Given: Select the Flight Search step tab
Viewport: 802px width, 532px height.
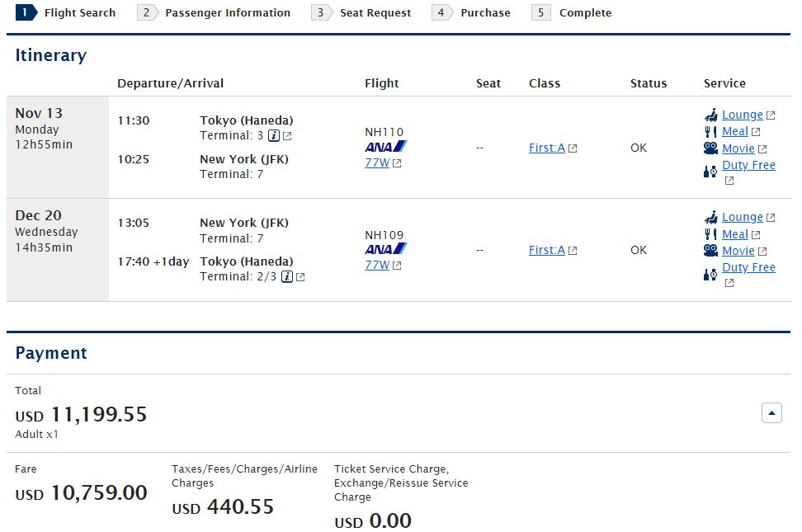Looking at the screenshot, I should [65, 12].
